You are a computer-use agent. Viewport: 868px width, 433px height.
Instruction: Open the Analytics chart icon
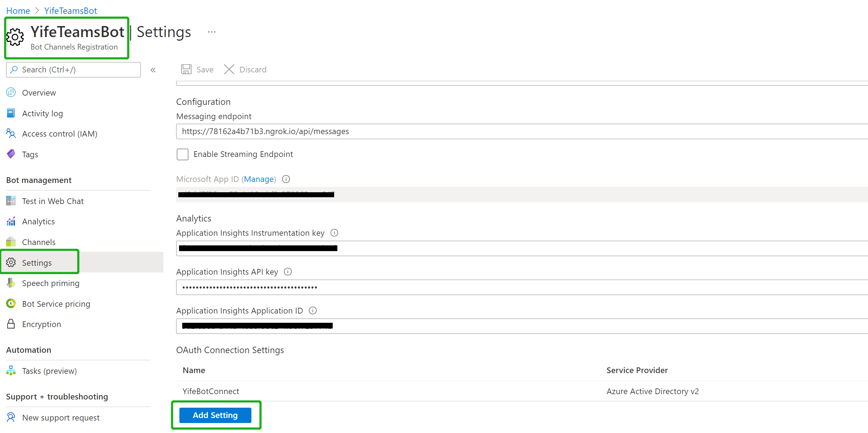(x=11, y=221)
